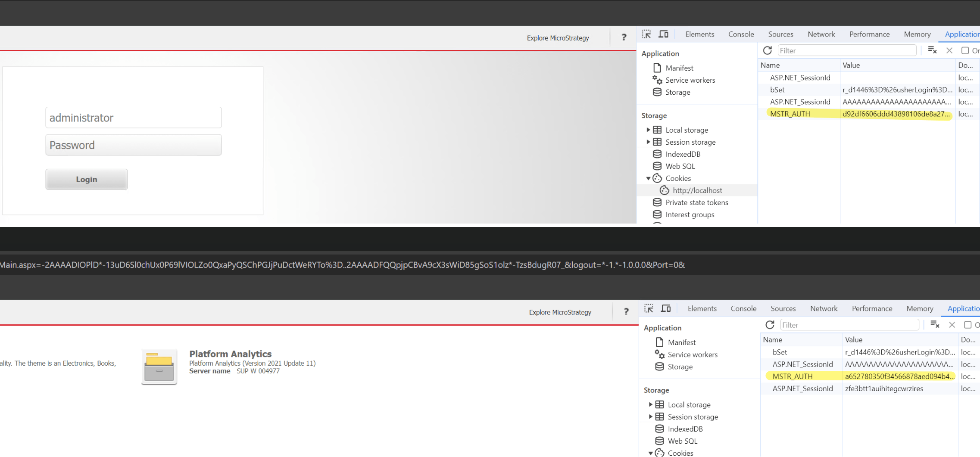The height and width of the screenshot is (457, 980).
Task: Toggle device toolbar in the Platform Analytics DevTools
Action: [x=666, y=308]
